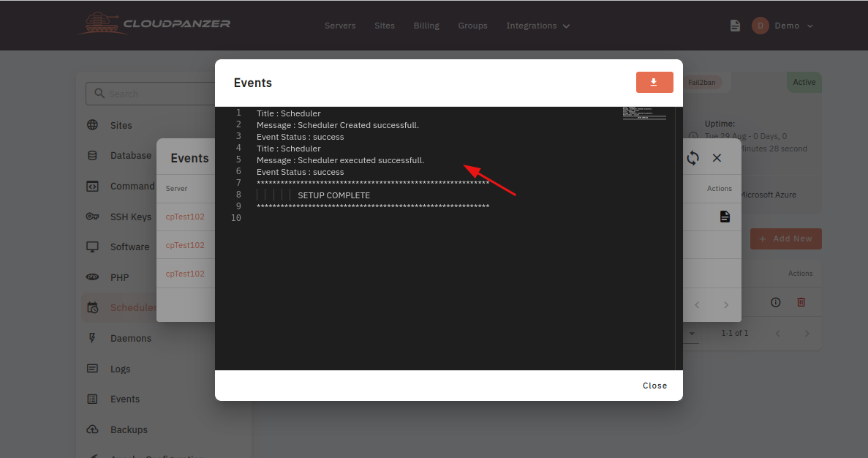Click the Active status badge

coord(804,82)
